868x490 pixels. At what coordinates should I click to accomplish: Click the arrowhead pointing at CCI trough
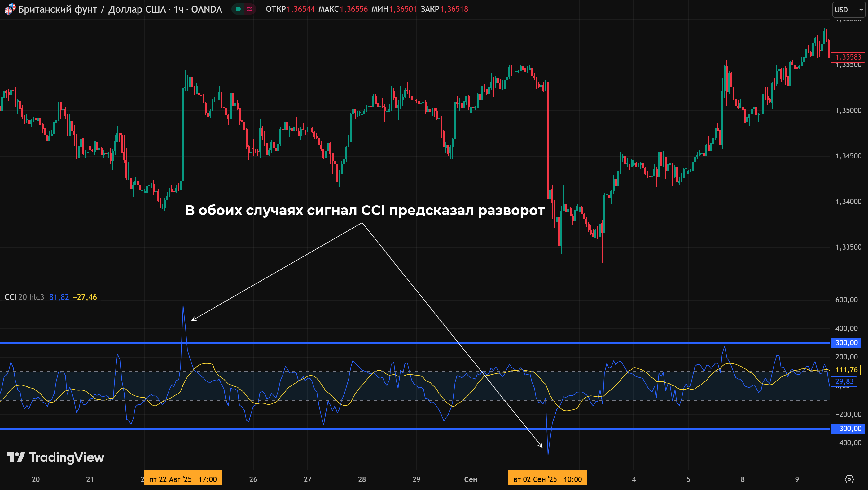point(541,446)
